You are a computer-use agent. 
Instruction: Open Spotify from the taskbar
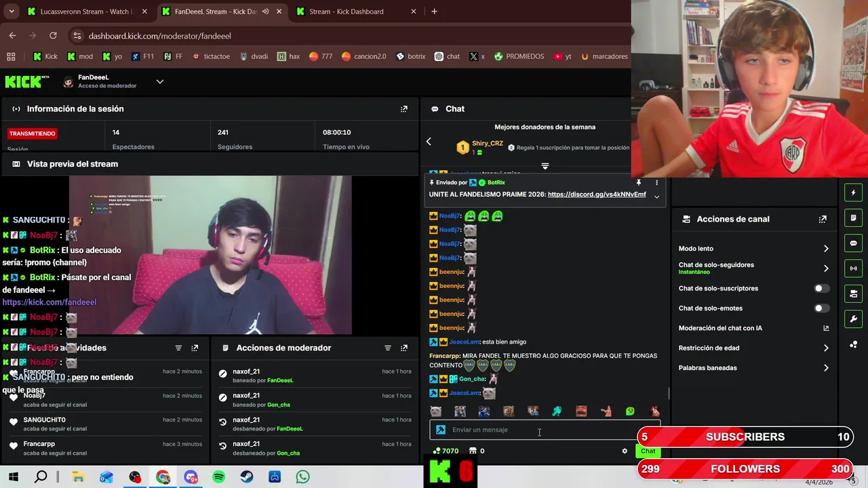point(218,477)
